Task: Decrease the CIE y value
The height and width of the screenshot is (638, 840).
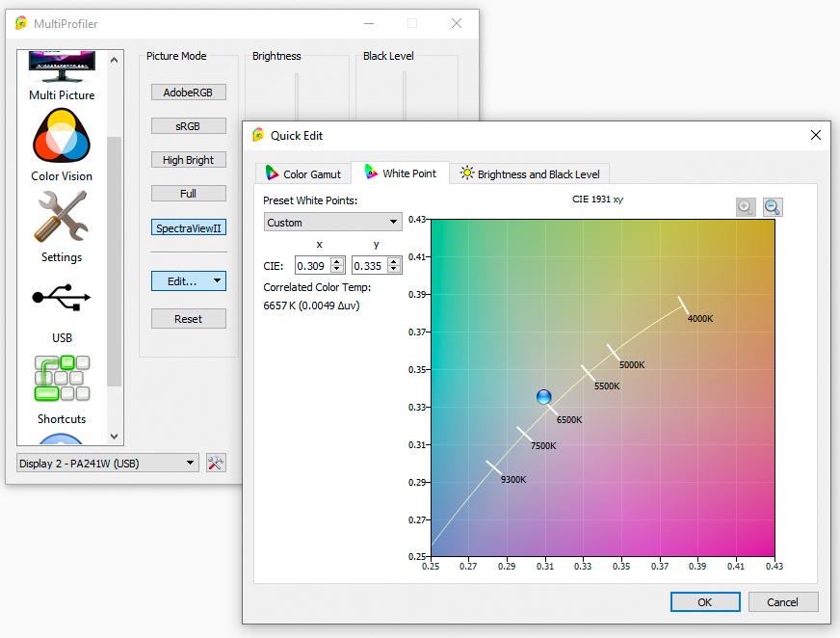Action: pyautogui.click(x=394, y=269)
